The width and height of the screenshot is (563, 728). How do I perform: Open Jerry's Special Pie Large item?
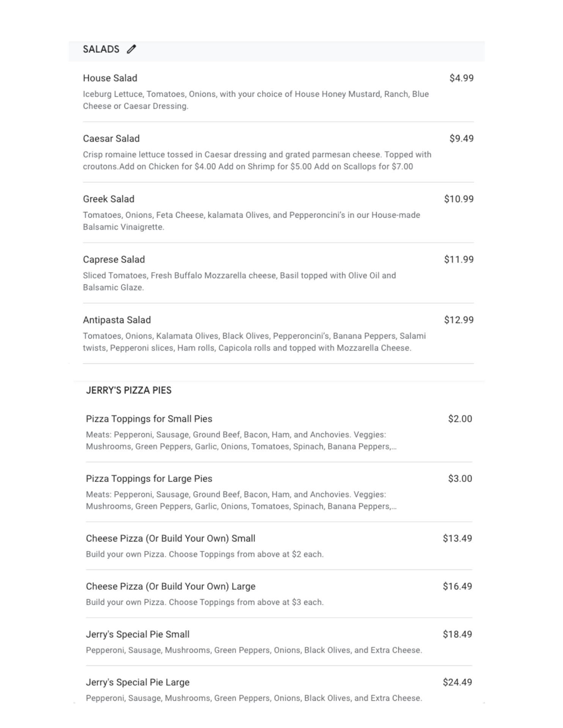pos(137,682)
